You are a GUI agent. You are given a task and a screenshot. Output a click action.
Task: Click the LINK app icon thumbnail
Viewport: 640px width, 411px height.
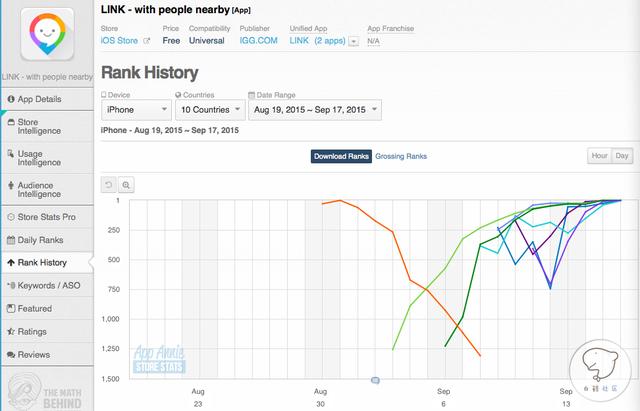[46, 34]
